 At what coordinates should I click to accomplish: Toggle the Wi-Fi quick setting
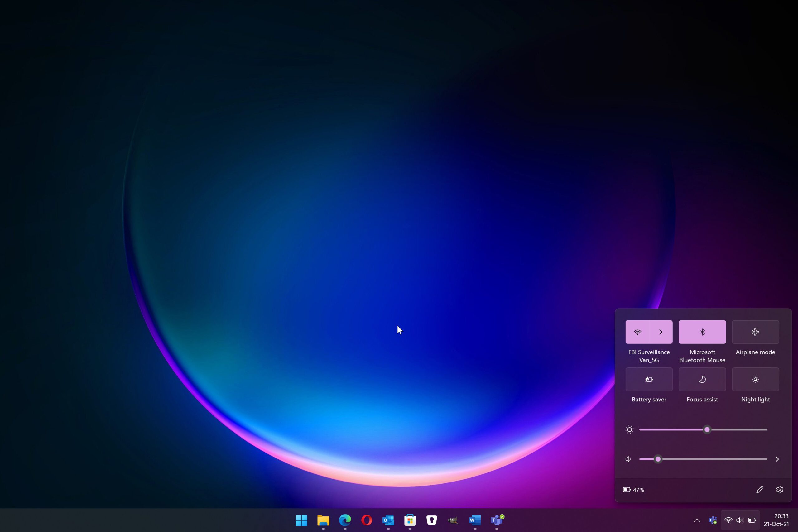(637, 332)
